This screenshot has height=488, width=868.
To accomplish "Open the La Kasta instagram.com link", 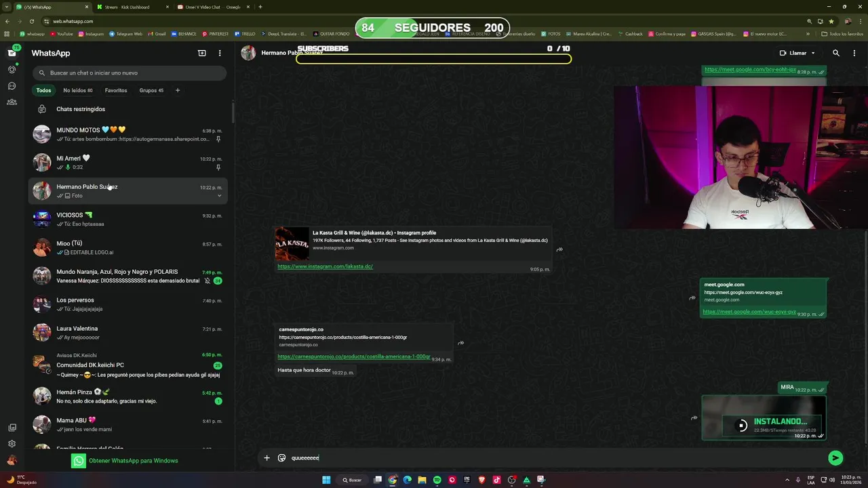I will 325,266.
